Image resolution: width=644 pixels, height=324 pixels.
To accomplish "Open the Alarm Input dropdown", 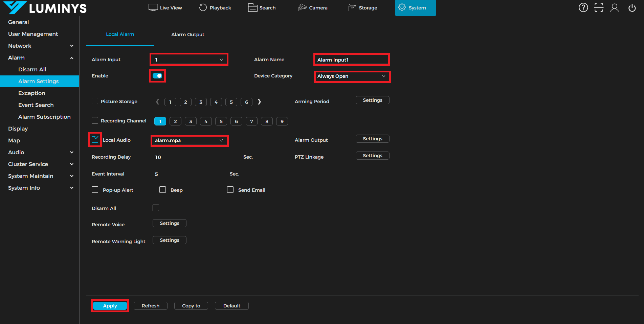I will point(189,60).
